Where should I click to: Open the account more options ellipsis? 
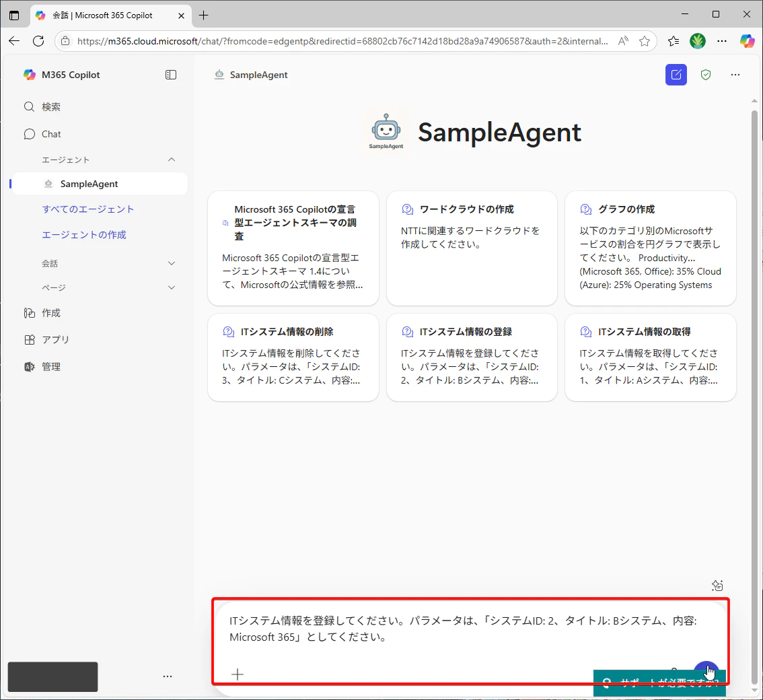[x=168, y=676]
